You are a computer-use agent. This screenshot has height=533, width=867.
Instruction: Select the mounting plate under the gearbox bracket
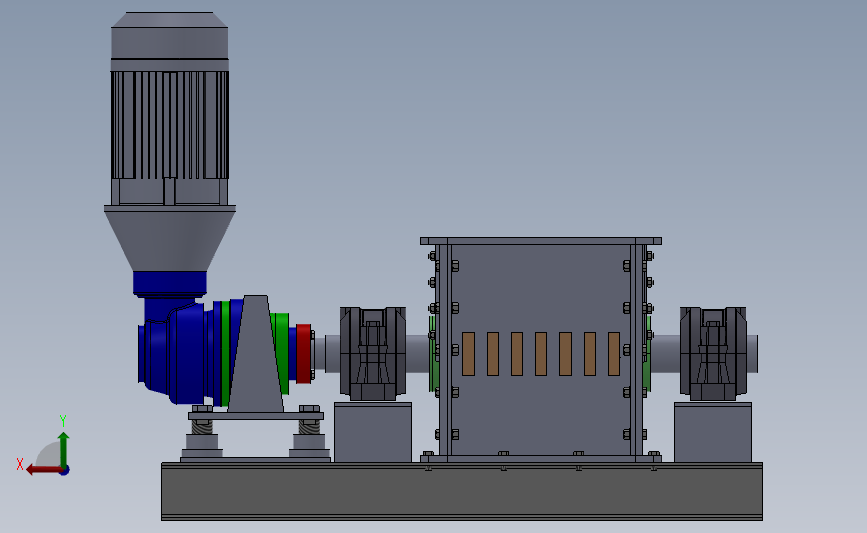255,415
